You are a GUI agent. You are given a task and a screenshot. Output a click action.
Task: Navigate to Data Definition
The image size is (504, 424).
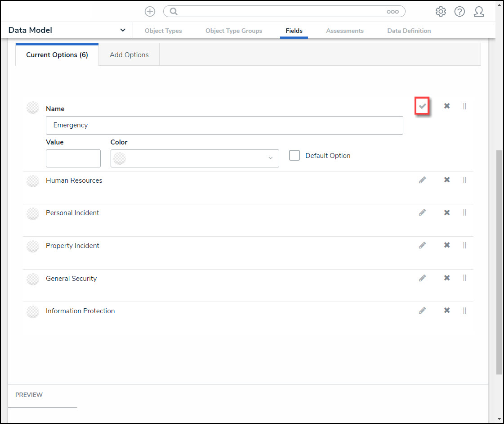[409, 31]
